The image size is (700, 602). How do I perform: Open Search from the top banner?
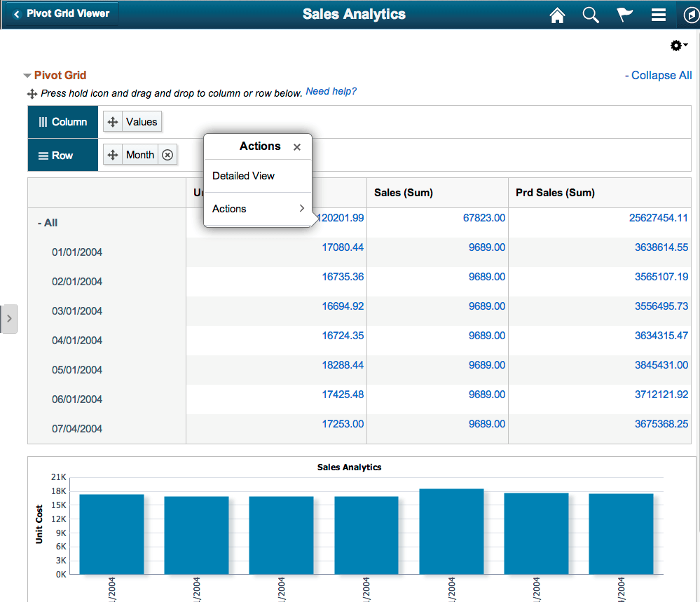tap(591, 15)
